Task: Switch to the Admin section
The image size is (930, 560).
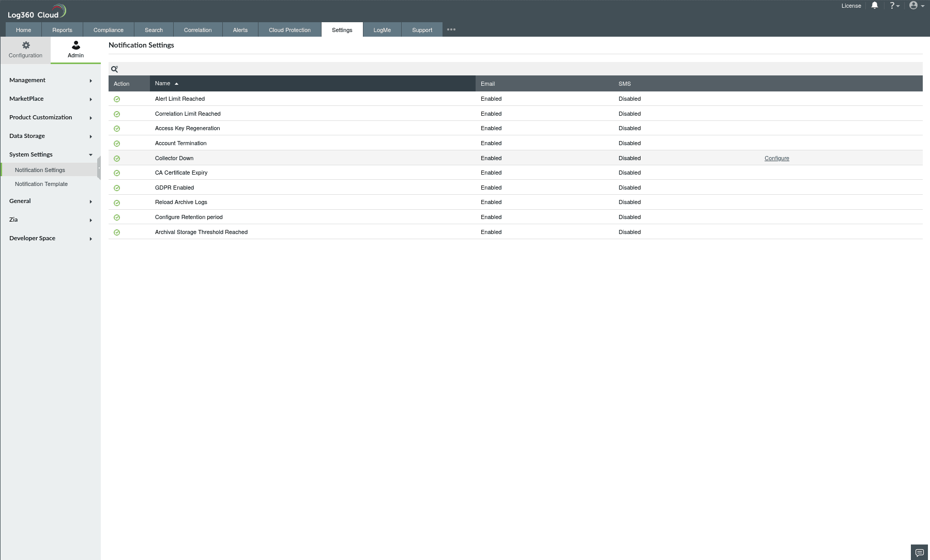Action: coord(75,50)
